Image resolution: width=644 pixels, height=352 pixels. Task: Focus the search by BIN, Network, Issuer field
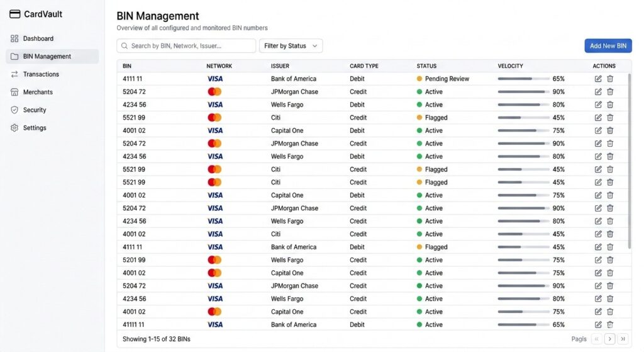pos(186,46)
